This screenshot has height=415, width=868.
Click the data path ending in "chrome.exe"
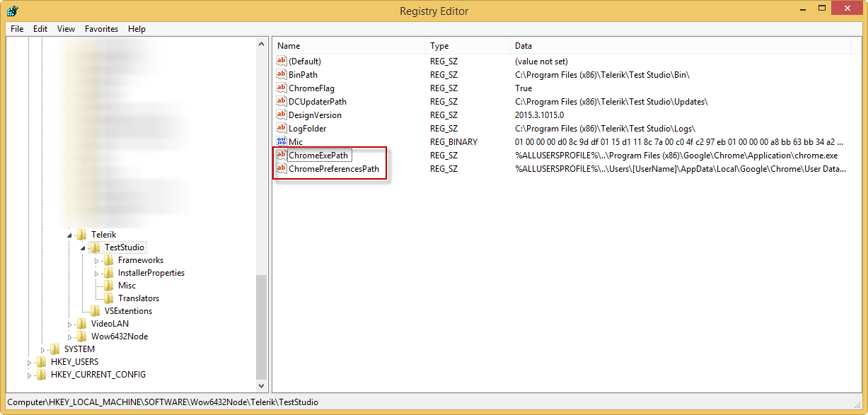676,156
